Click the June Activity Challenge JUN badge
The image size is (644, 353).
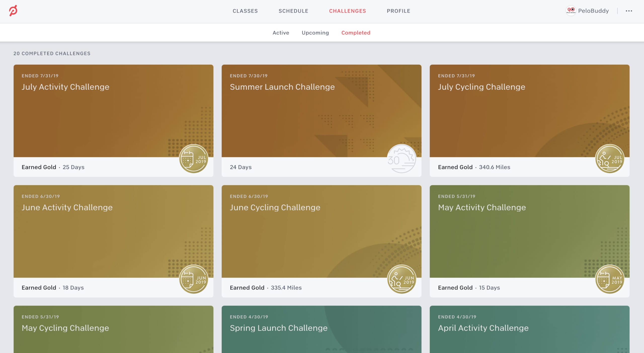click(x=193, y=279)
